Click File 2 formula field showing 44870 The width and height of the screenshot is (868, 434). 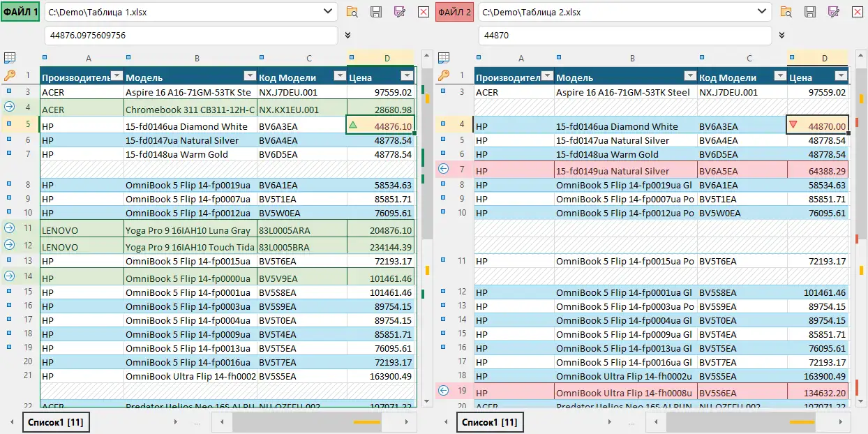pyautogui.click(x=625, y=35)
